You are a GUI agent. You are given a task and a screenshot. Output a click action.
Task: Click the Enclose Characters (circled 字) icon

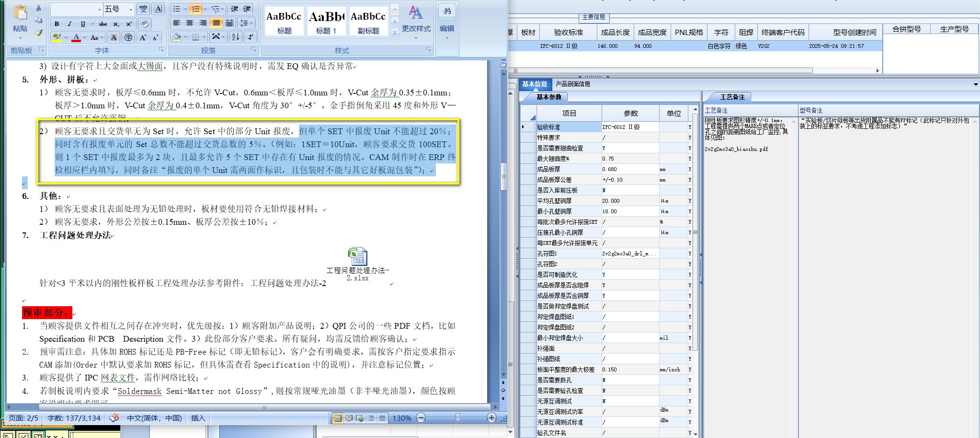(x=128, y=37)
